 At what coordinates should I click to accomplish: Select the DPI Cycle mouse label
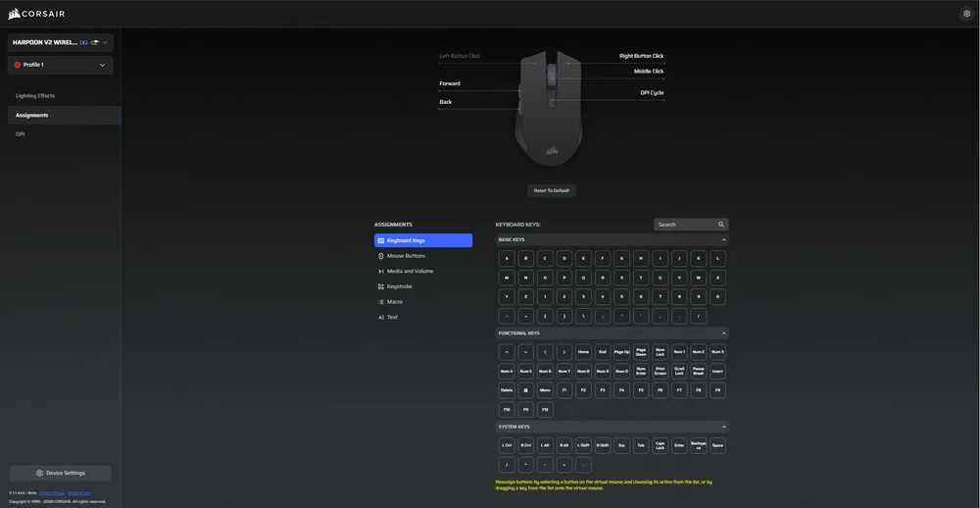pos(652,92)
